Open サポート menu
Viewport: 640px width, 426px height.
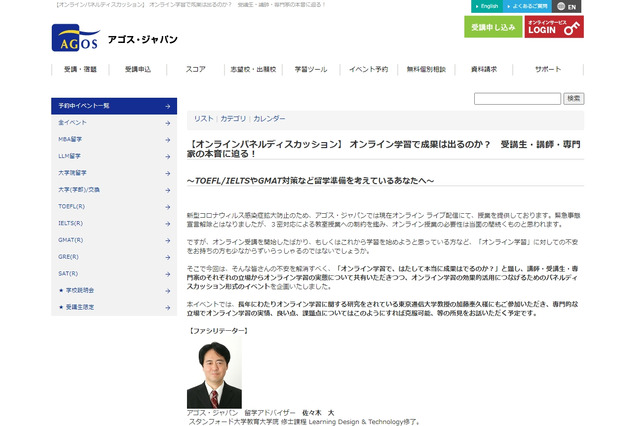[548, 69]
